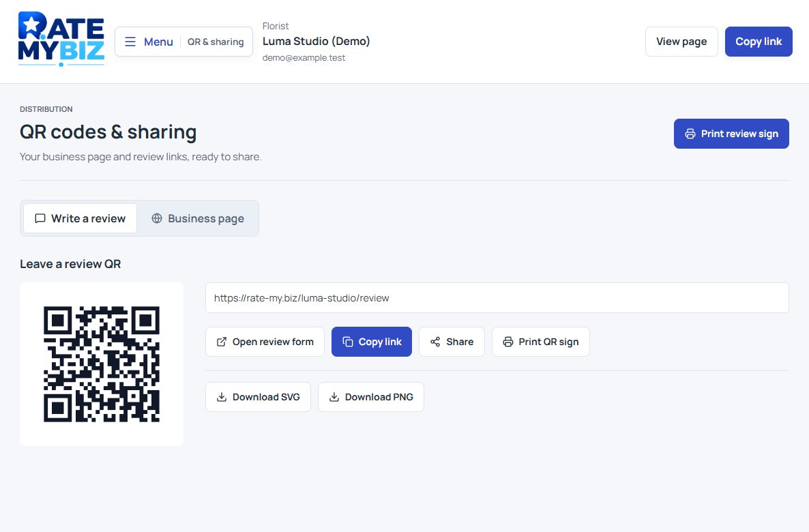Select the Write a review tab
Viewport: 809px width, 532px height.
coord(80,218)
